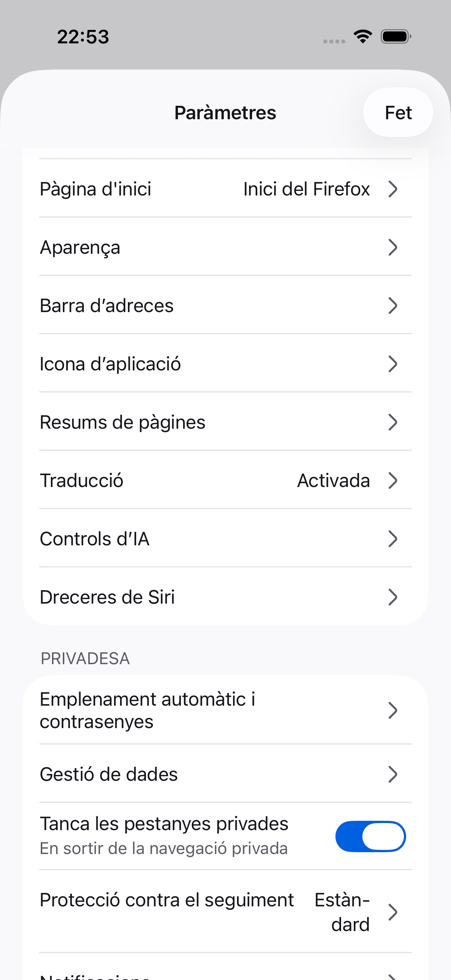451x980 pixels.
Task: Click the chevron beside Gestió de dades
Action: 393,774
